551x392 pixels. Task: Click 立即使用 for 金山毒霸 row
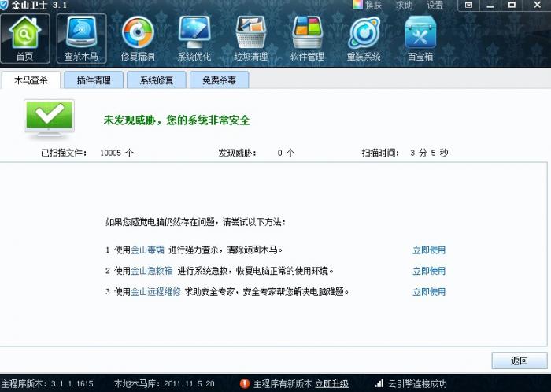[x=429, y=250]
